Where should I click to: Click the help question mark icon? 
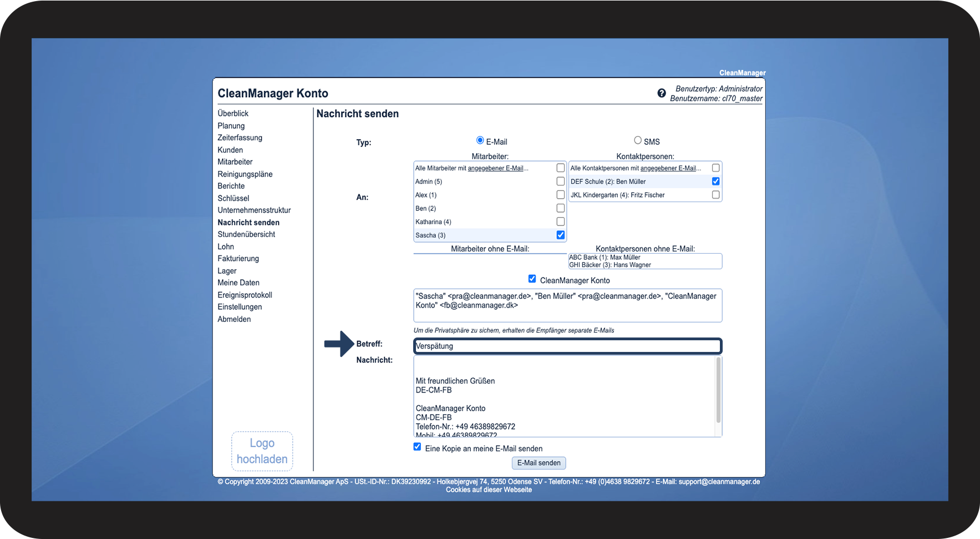661,93
